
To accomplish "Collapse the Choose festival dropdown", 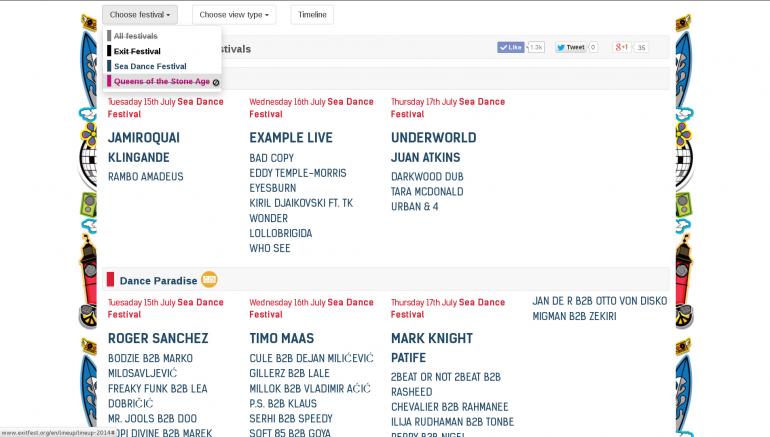I will tap(139, 15).
